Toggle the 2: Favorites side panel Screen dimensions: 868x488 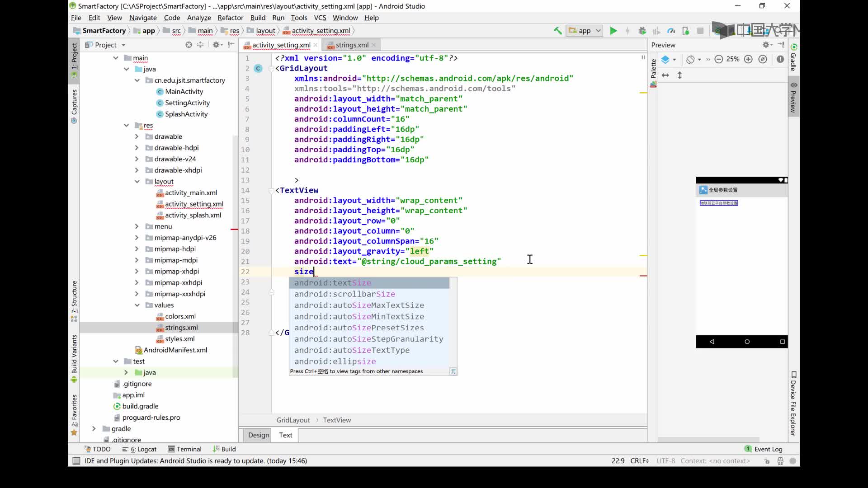(74, 415)
